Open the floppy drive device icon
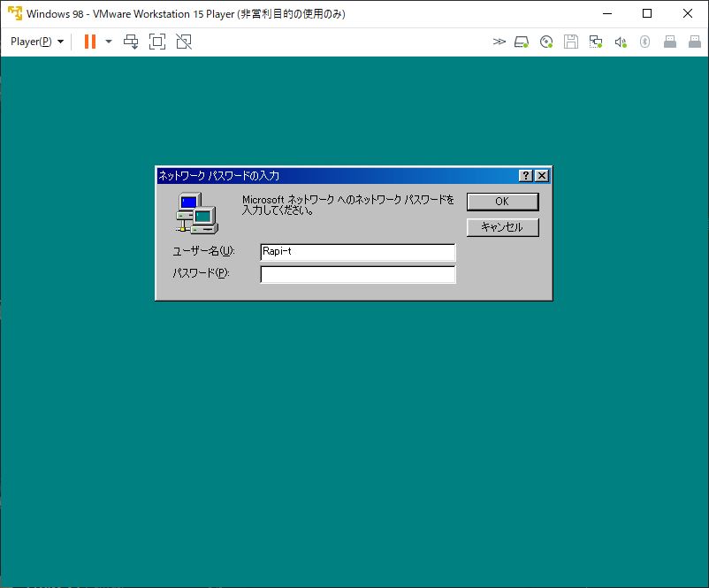Image resolution: width=709 pixels, height=588 pixels. pyautogui.click(x=570, y=42)
